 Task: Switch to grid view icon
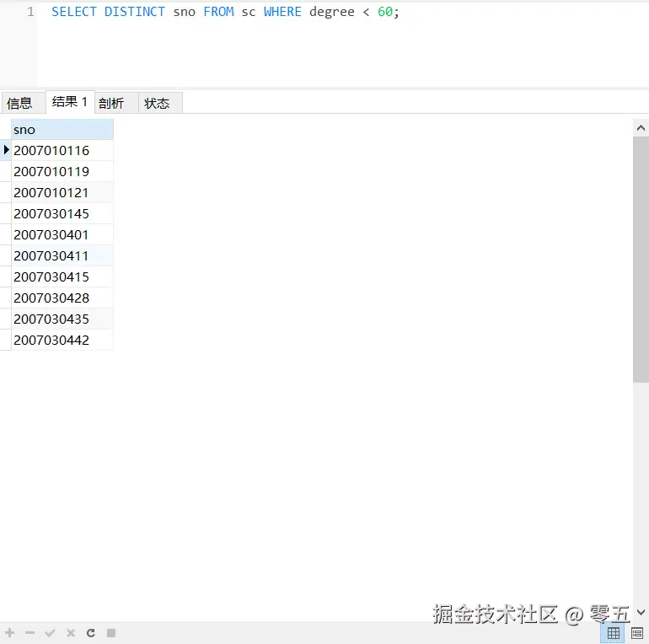point(613,633)
